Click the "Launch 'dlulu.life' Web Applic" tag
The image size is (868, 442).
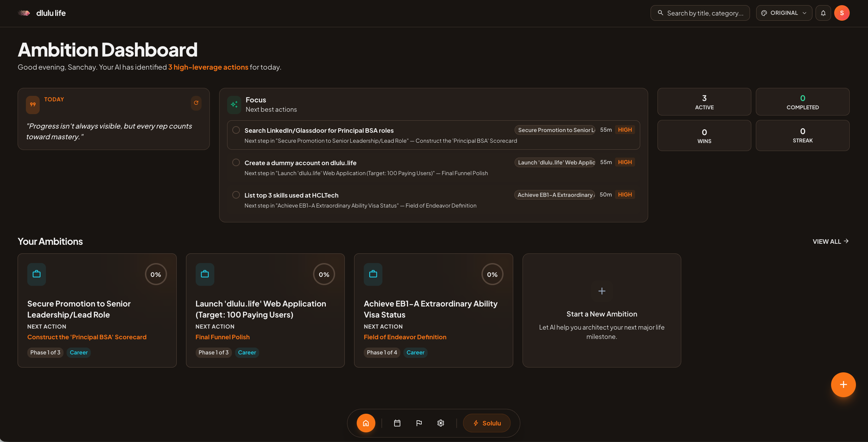(x=555, y=162)
